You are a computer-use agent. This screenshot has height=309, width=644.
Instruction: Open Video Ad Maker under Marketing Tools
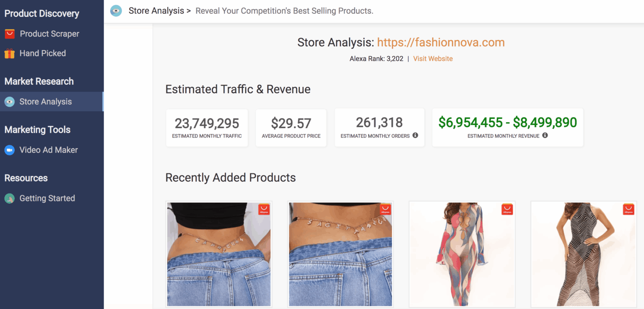coord(47,150)
